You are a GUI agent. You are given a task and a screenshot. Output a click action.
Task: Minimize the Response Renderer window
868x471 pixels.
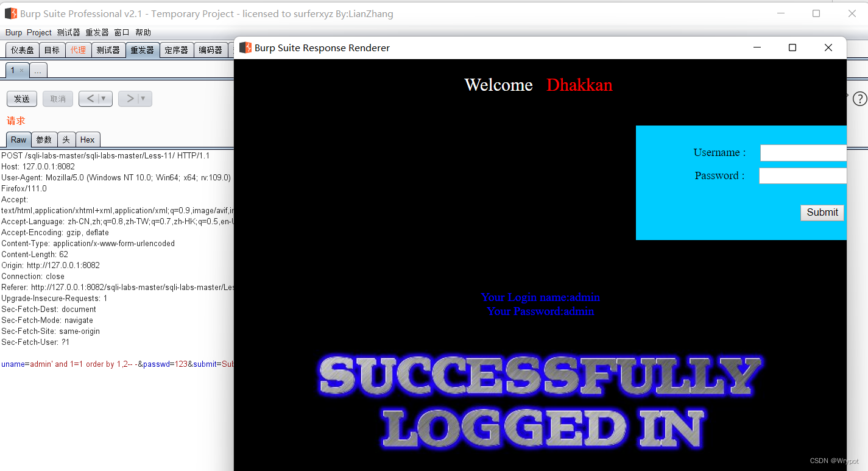pyautogui.click(x=757, y=48)
